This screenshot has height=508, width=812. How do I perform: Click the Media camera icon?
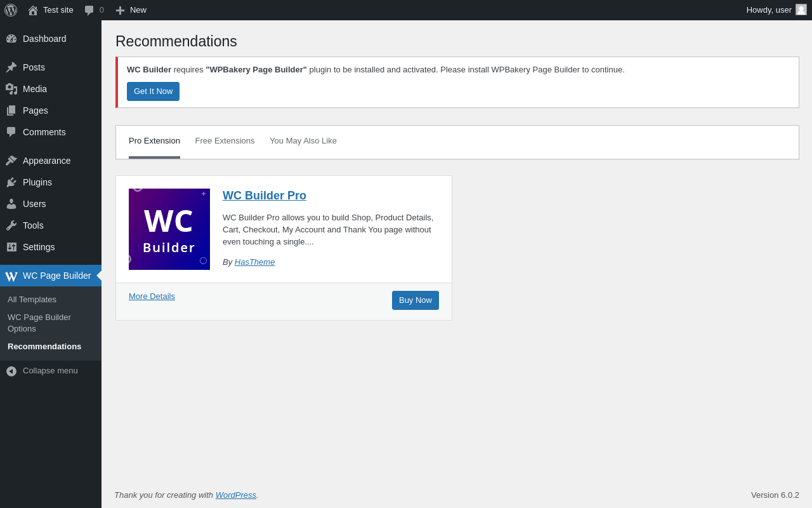tap(11, 89)
